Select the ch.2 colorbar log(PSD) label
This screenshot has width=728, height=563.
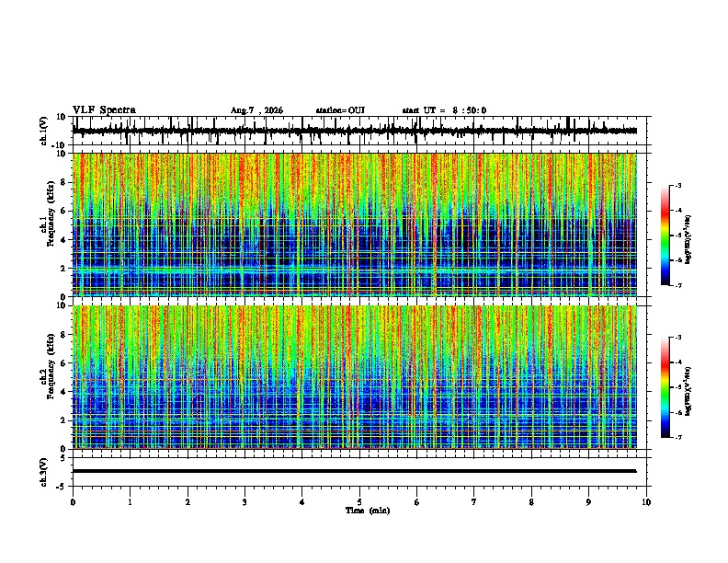pos(688,391)
